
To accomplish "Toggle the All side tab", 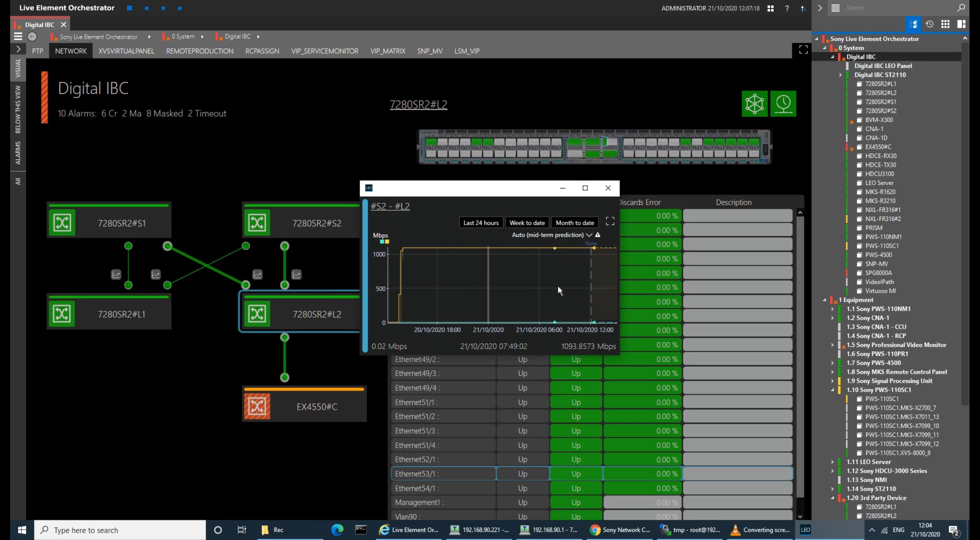I will 18,181.
